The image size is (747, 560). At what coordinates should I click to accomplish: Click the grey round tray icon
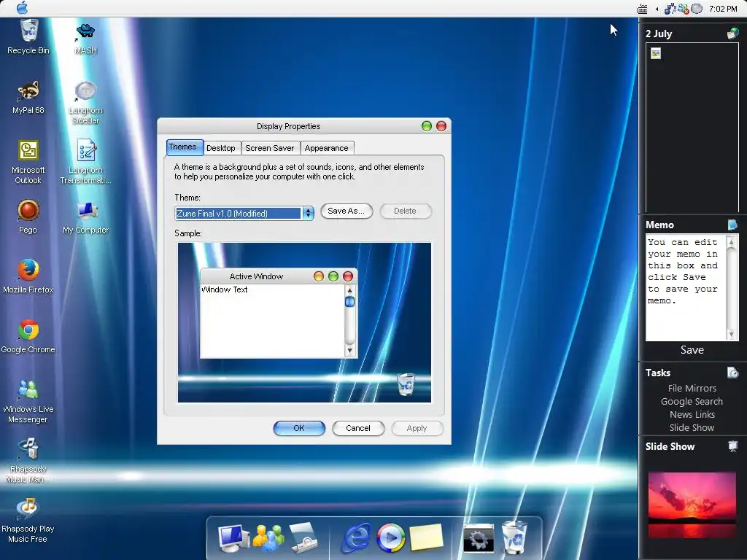click(x=697, y=9)
